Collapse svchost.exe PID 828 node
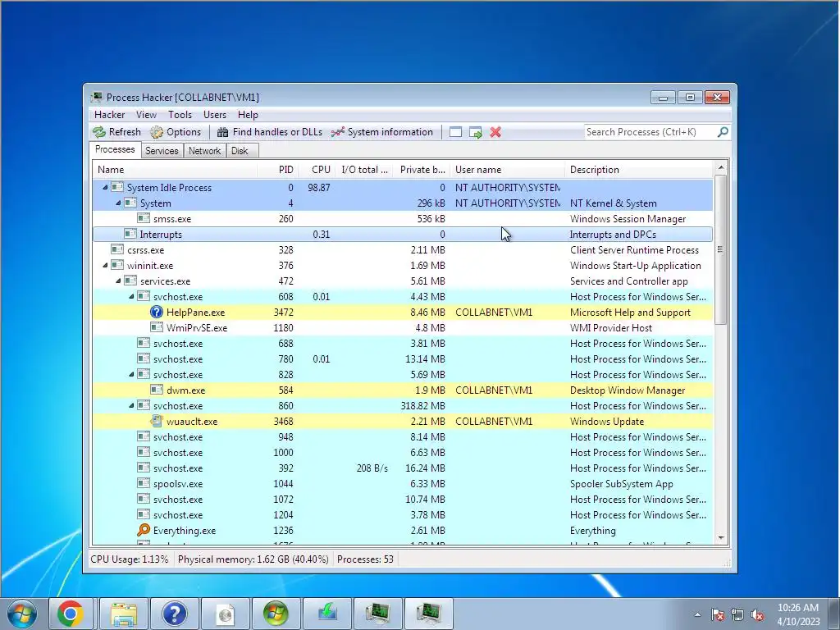This screenshot has width=840, height=630. [x=131, y=374]
